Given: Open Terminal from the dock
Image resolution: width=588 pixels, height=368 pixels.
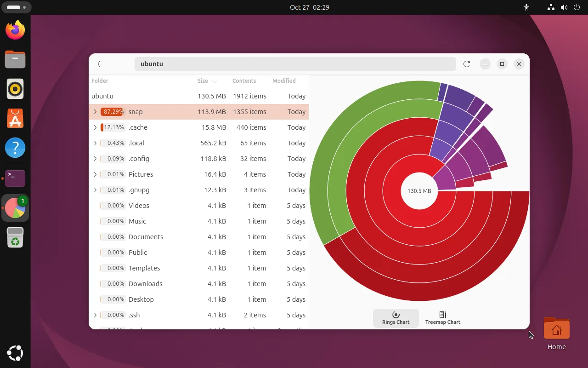Looking at the screenshot, I should pyautogui.click(x=15, y=178).
